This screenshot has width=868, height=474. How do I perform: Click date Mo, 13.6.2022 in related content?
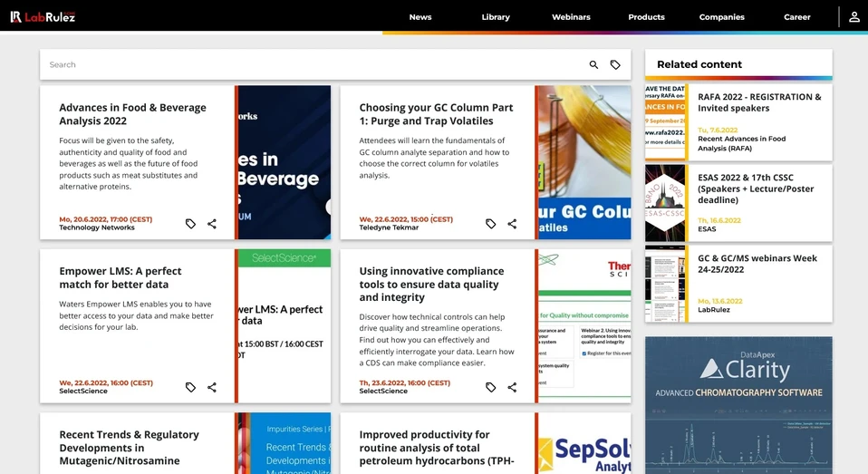click(x=719, y=301)
